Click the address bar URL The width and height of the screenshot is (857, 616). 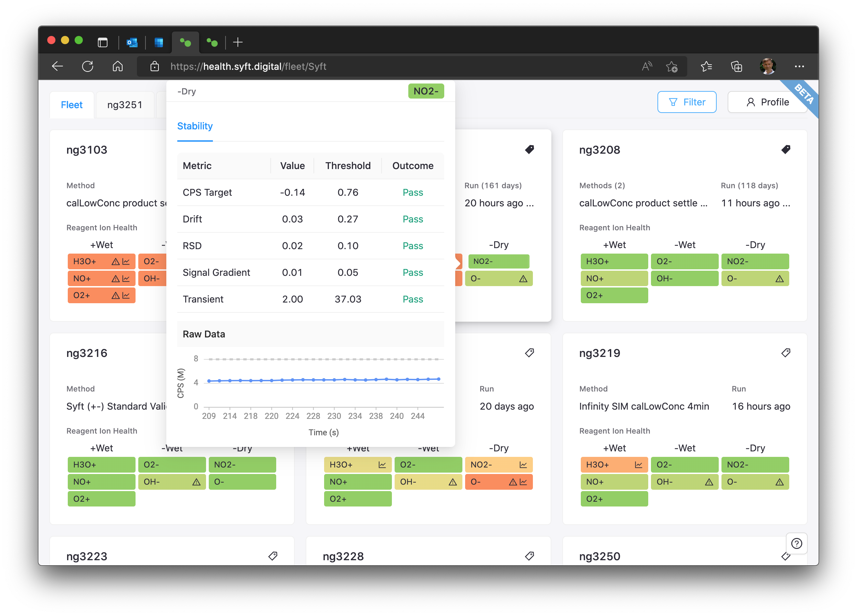(248, 66)
